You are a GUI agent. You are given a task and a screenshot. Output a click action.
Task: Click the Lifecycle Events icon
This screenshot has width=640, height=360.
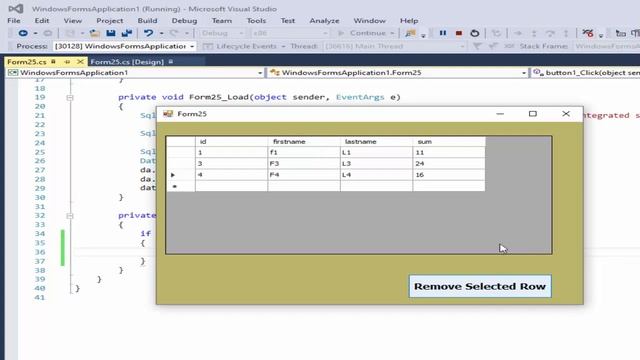[x=208, y=46]
